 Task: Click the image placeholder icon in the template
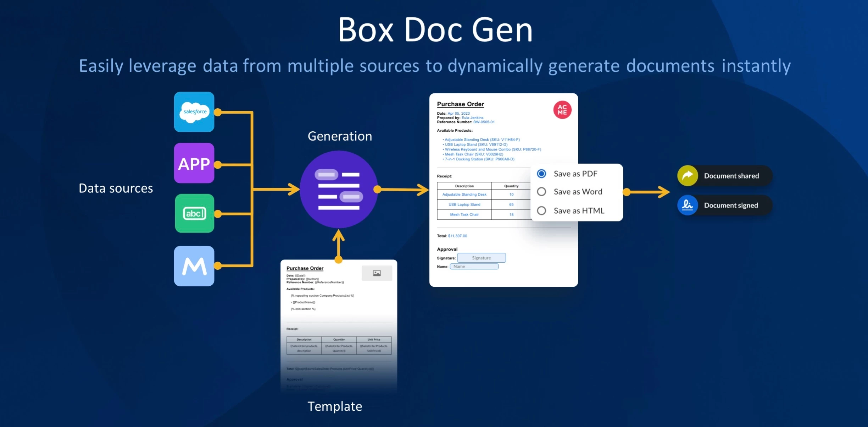(377, 273)
